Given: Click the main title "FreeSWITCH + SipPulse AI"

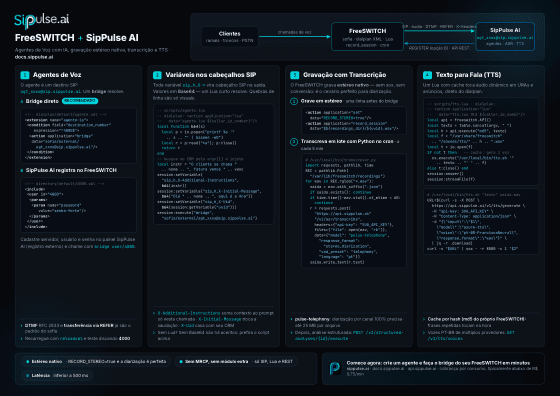Looking at the screenshot, I should [x=76, y=38].
